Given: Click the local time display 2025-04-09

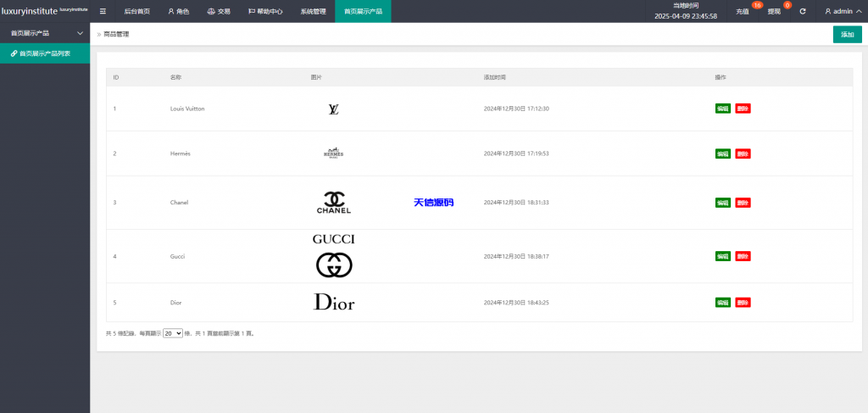Looking at the screenshot, I should point(686,16).
